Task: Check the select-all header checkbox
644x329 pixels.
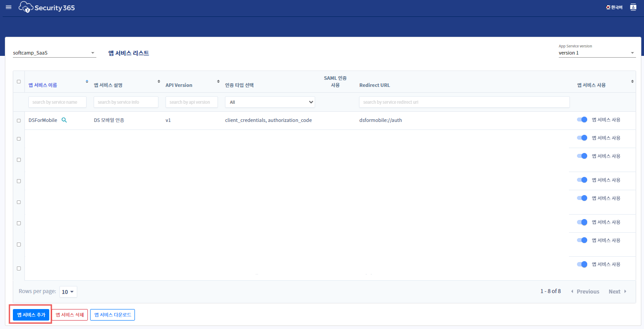Action: coord(19,82)
